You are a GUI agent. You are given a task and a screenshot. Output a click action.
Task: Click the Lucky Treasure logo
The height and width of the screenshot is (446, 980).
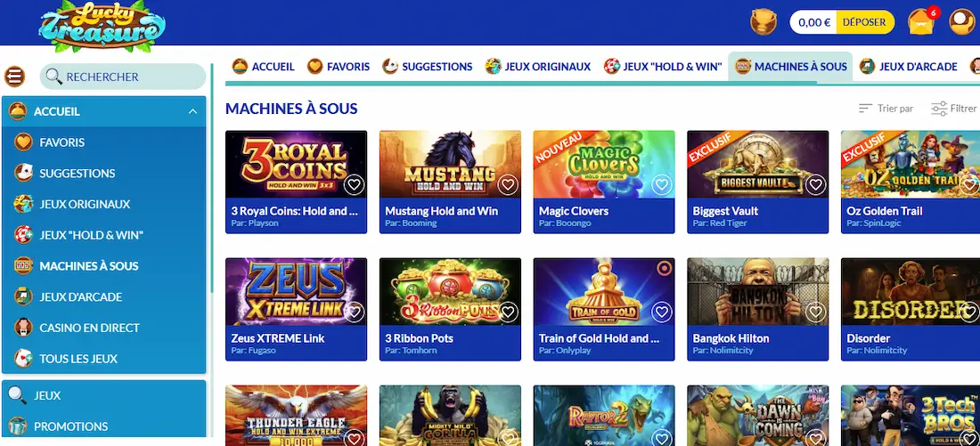102,26
